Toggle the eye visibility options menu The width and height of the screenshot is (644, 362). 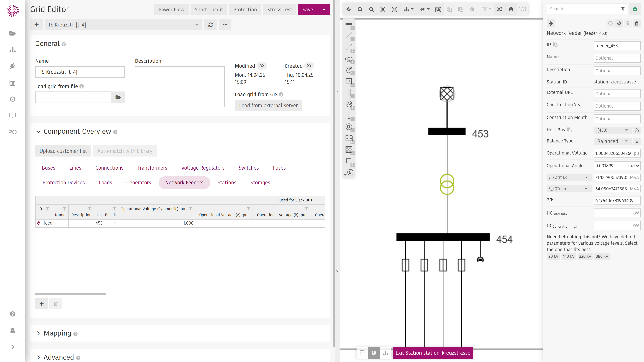[x=424, y=9]
